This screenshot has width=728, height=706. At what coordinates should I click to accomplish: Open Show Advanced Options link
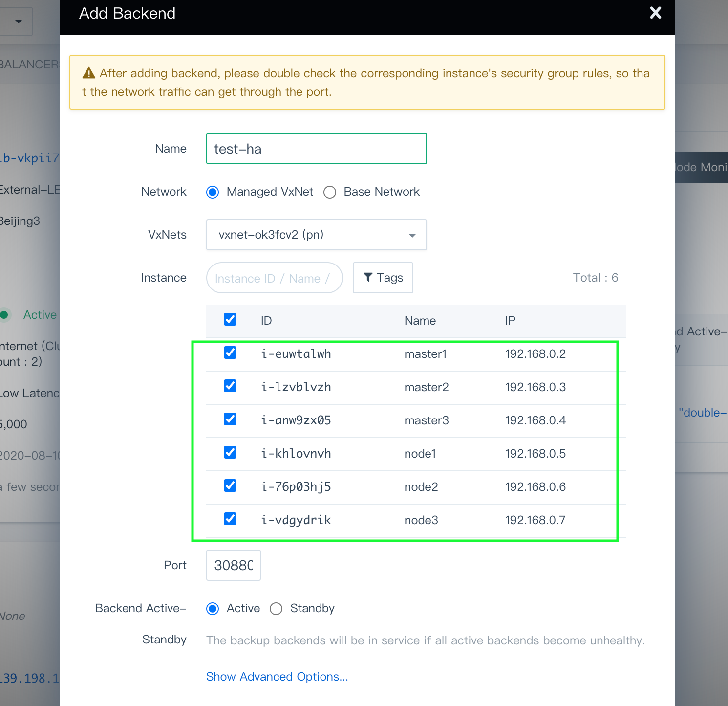277,677
